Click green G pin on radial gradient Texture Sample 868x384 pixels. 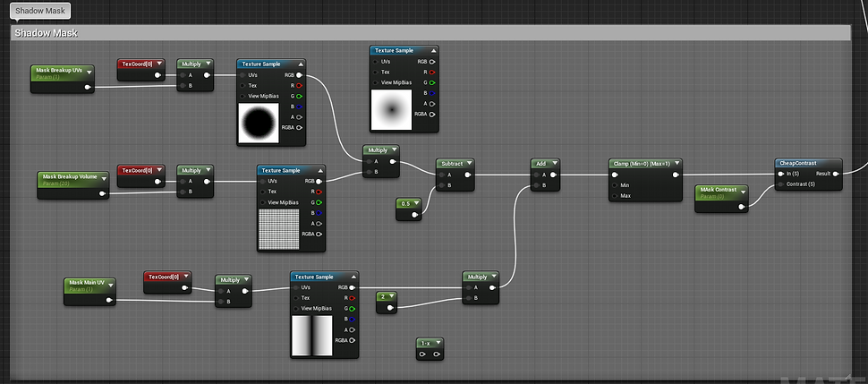tap(432, 82)
